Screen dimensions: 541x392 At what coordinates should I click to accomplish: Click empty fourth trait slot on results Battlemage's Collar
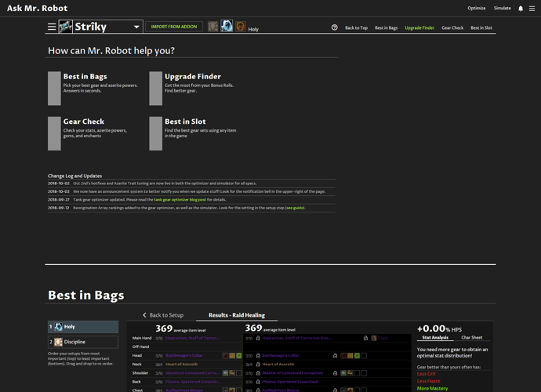pos(364,356)
